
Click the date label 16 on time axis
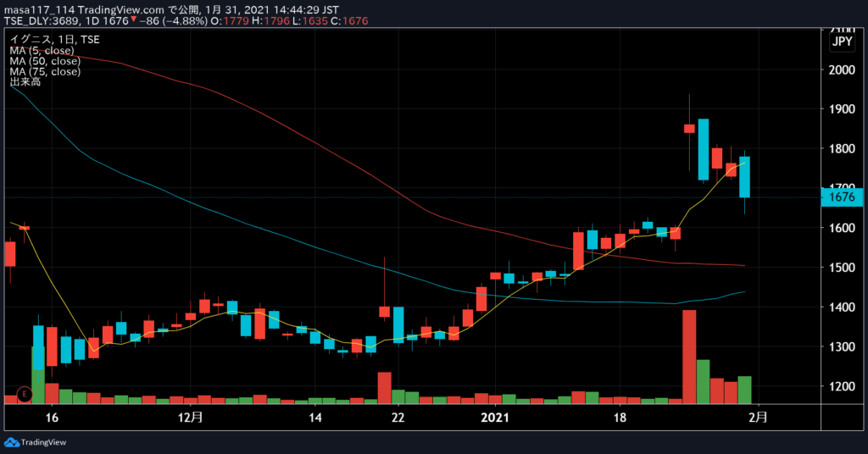coord(52,418)
